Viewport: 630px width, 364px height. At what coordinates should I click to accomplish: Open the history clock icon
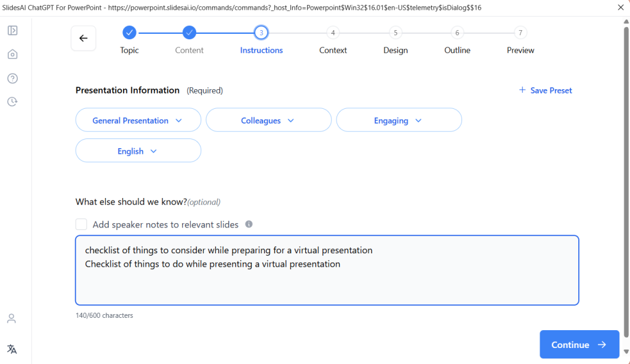pos(12,102)
